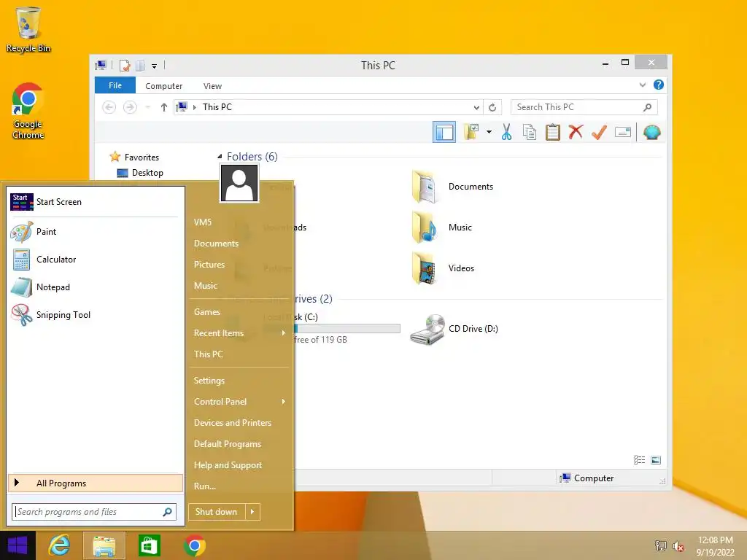Expand the ribbon with the chevron
The image size is (747, 560).
pos(642,85)
